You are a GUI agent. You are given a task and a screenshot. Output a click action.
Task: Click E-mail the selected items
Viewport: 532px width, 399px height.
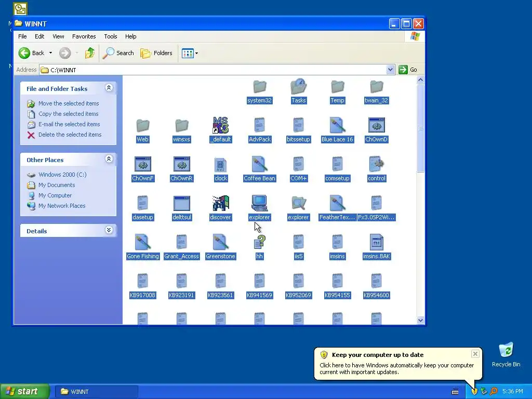[69, 124]
